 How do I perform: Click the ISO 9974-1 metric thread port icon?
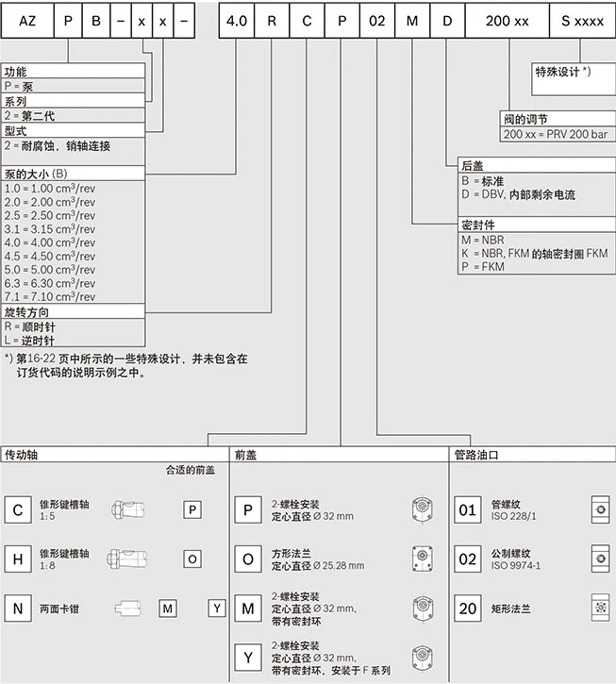click(600, 559)
